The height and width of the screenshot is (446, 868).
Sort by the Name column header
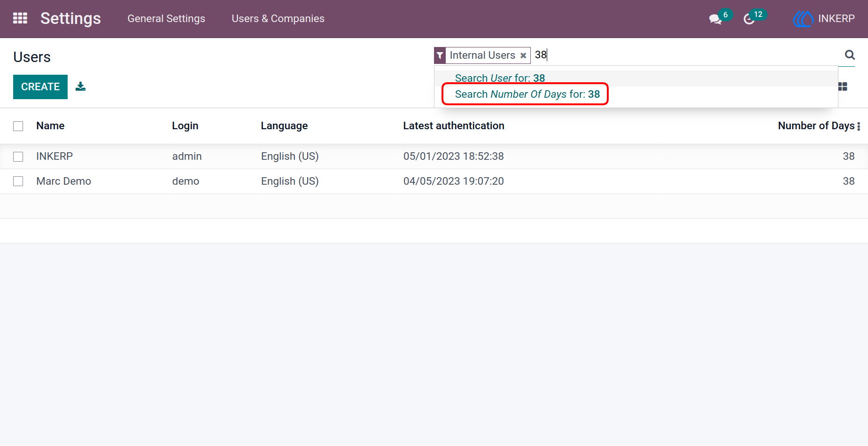pyautogui.click(x=50, y=126)
